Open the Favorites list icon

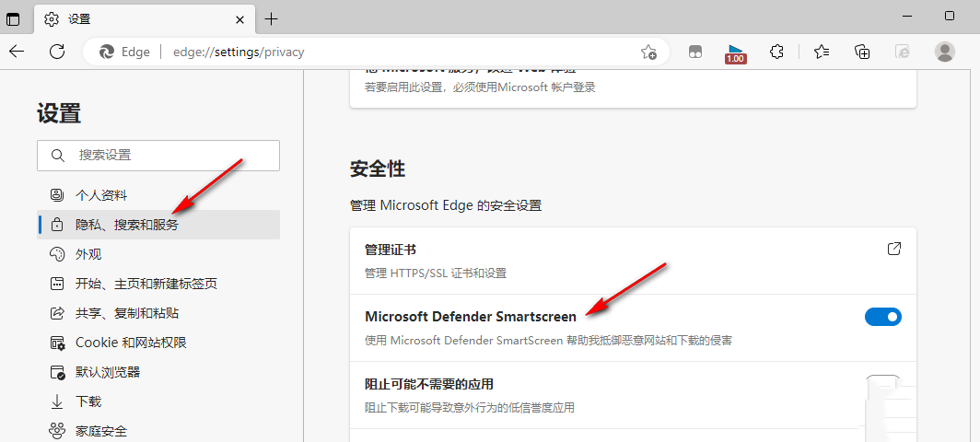click(x=822, y=52)
